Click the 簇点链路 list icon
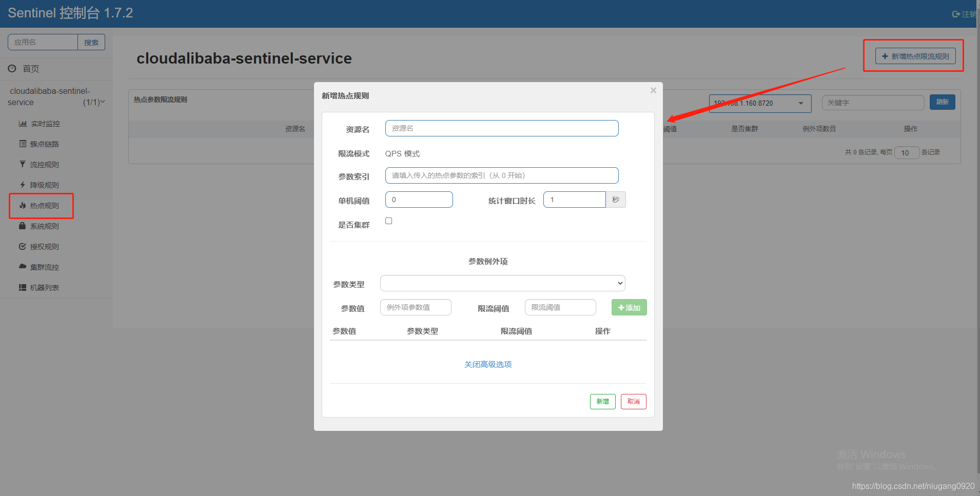980x496 pixels. 23,144
